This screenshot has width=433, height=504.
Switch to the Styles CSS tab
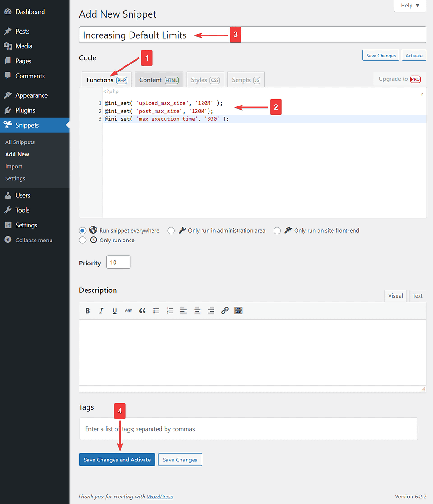[x=205, y=79]
